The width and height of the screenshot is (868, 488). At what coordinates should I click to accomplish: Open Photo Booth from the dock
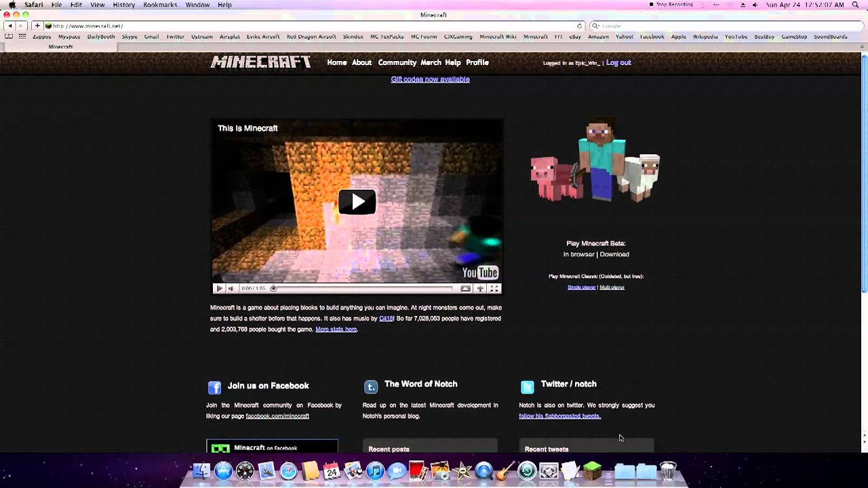418,470
